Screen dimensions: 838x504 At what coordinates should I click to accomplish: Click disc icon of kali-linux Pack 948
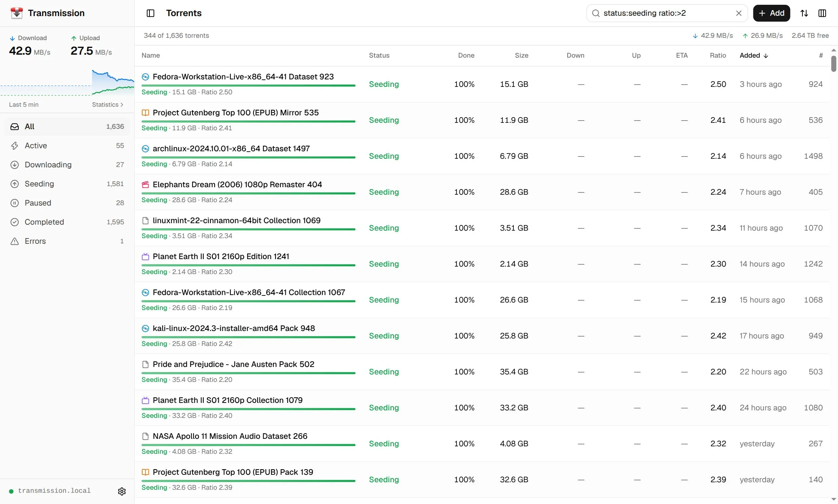tap(145, 328)
